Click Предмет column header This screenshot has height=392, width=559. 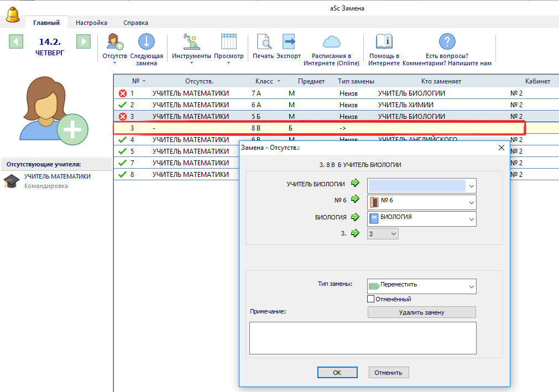point(311,81)
